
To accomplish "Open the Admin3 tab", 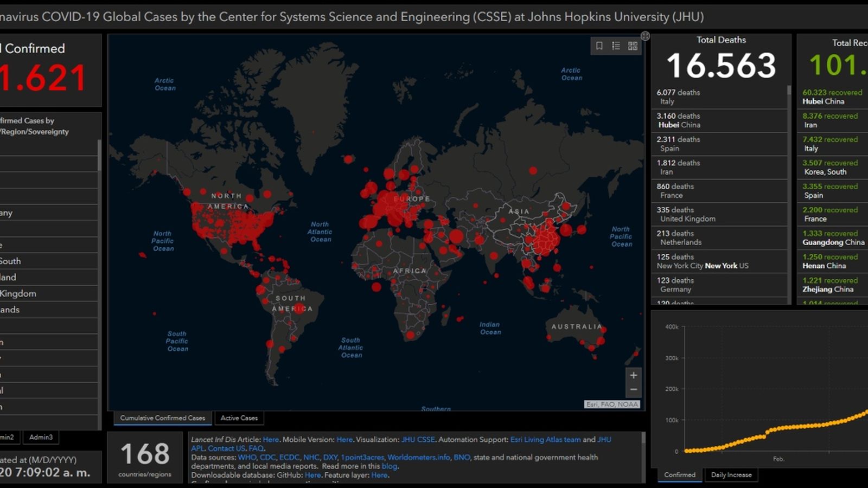I will 41,437.
